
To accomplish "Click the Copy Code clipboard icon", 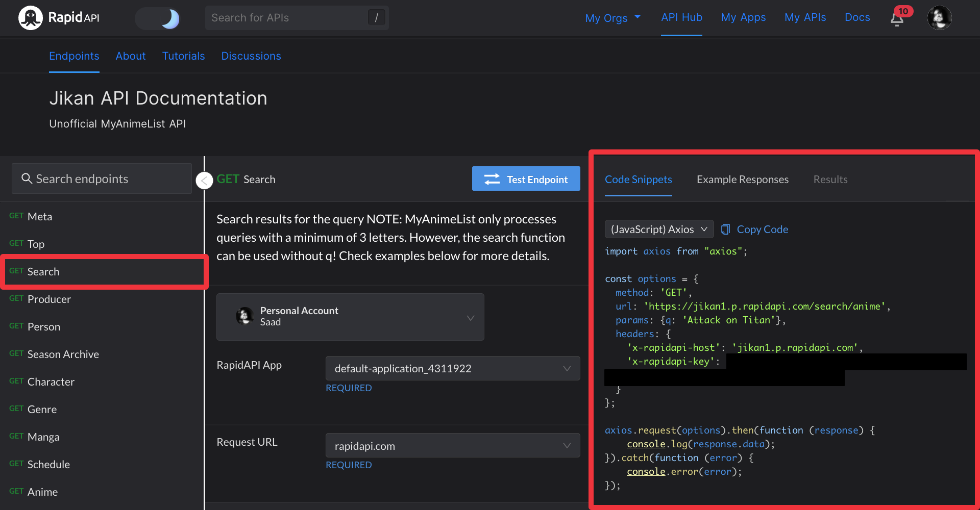I will (725, 229).
